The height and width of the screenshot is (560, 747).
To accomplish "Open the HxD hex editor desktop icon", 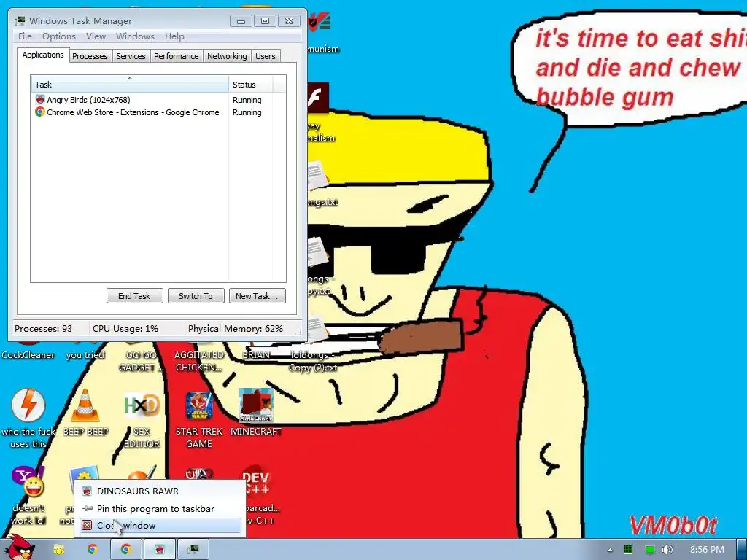I will point(142,405).
